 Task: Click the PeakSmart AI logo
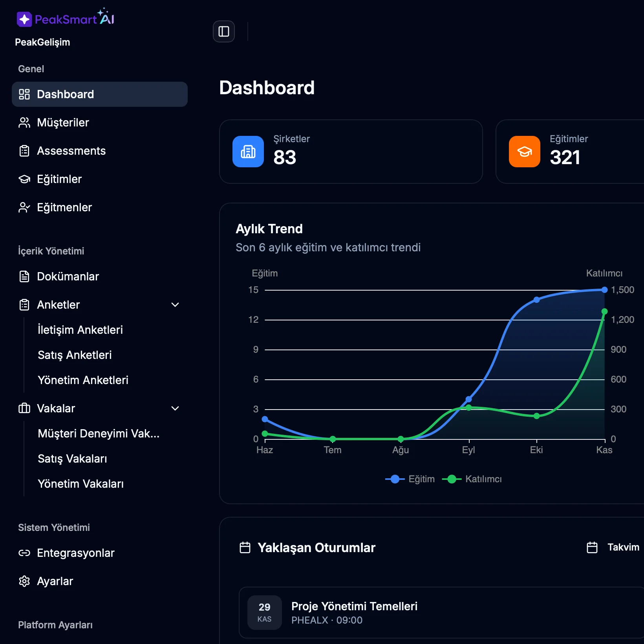[66, 18]
